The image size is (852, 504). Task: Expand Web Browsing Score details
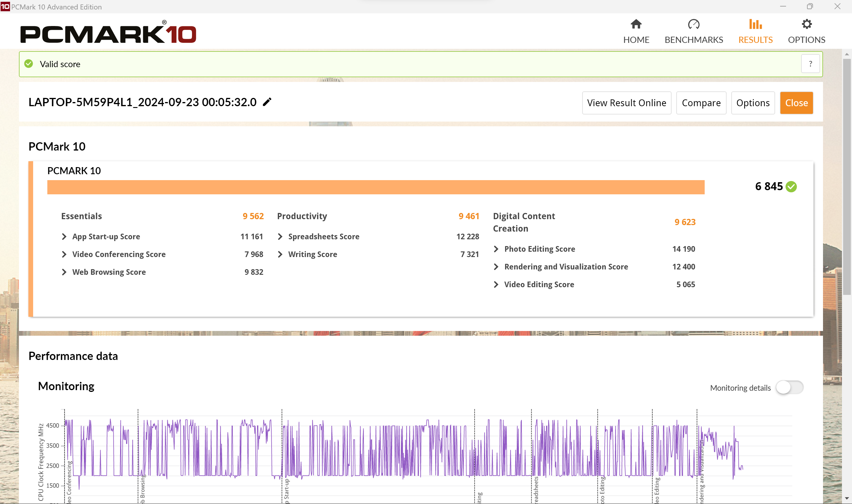pos(64,272)
